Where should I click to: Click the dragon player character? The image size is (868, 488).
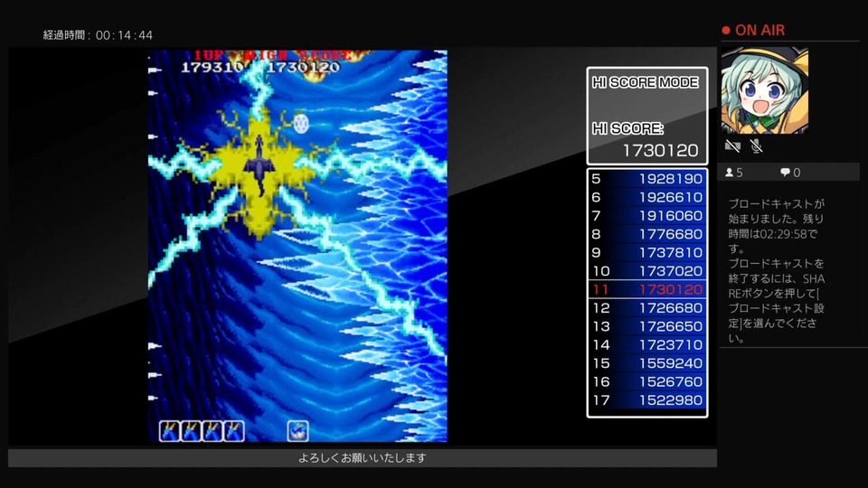[x=259, y=165]
